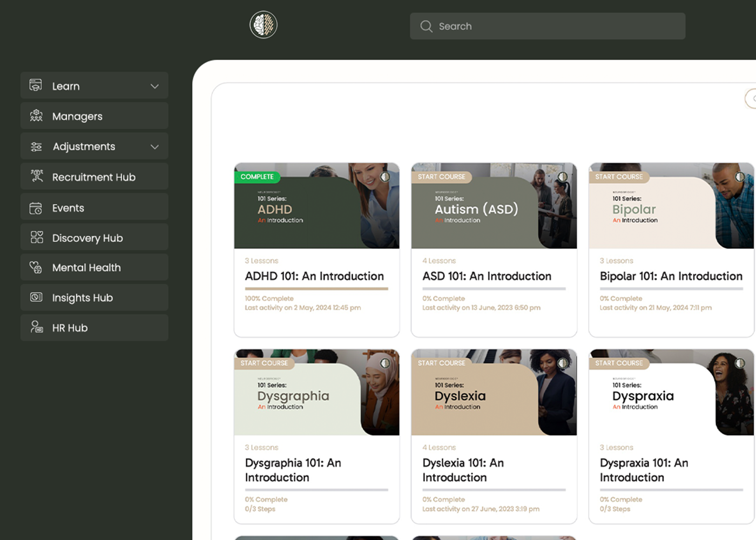Click the magnifying glass search icon
The height and width of the screenshot is (540, 756).
pyautogui.click(x=426, y=26)
